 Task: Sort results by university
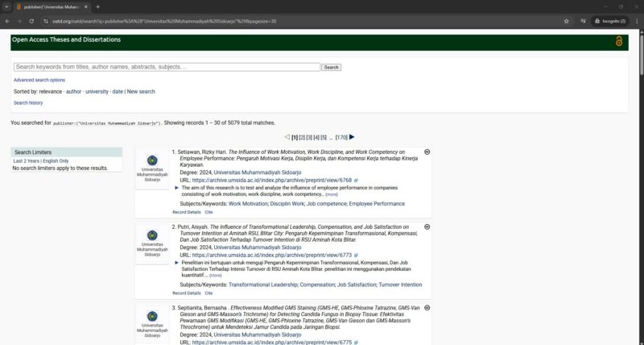click(x=97, y=91)
